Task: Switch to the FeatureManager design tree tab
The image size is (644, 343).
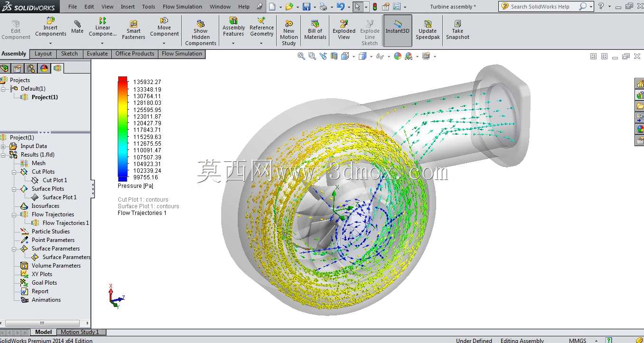Action: click(x=6, y=68)
